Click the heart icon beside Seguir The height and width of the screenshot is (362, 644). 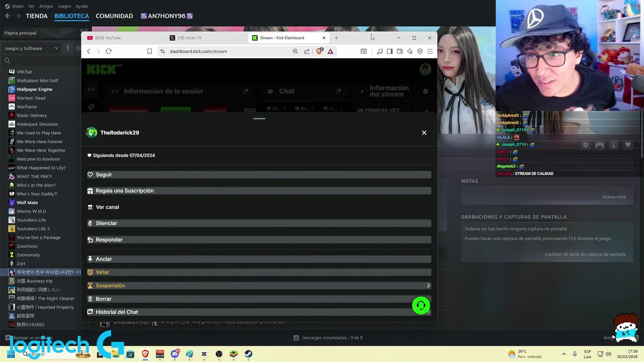(91, 174)
